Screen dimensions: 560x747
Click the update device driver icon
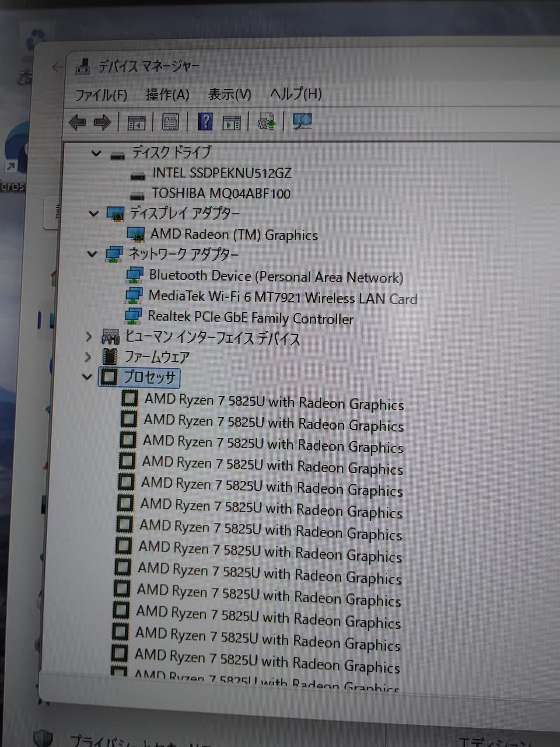pyautogui.click(x=266, y=121)
